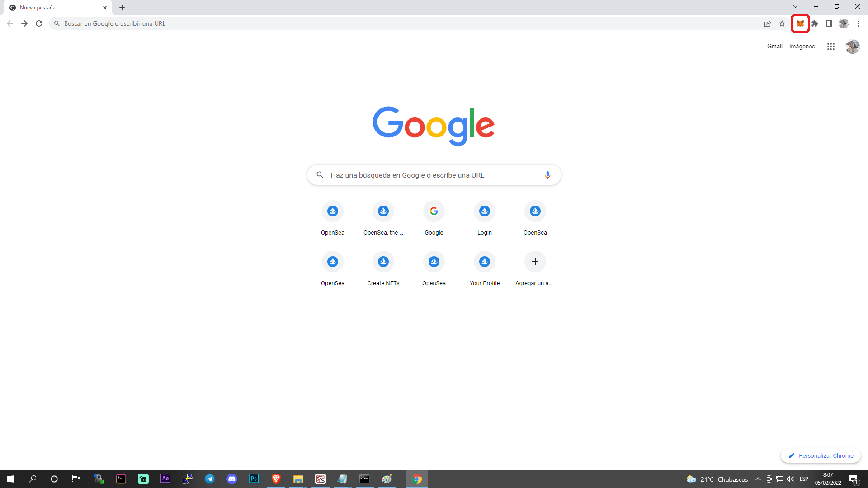Image resolution: width=868 pixels, height=488 pixels.
Task: Click Personalizar Chrome button
Action: point(821,455)
